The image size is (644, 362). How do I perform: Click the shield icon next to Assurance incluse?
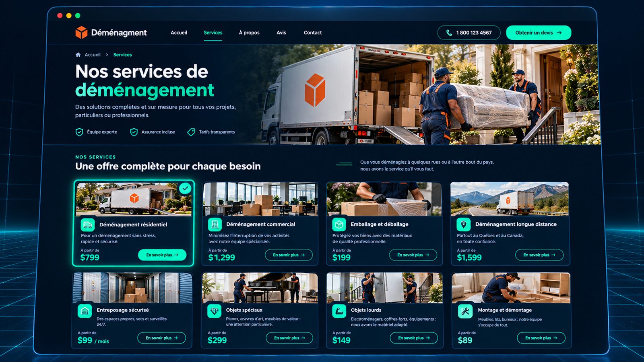(x=134, y=132)
